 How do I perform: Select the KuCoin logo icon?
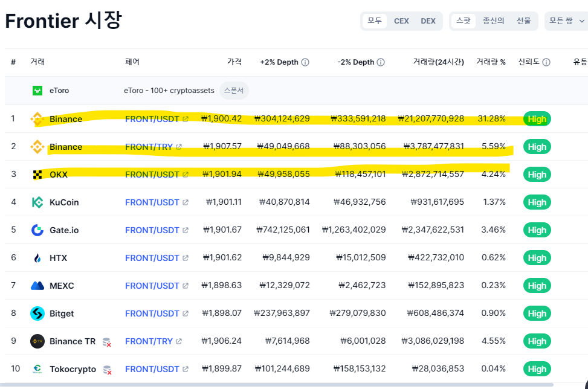[37, 202]
